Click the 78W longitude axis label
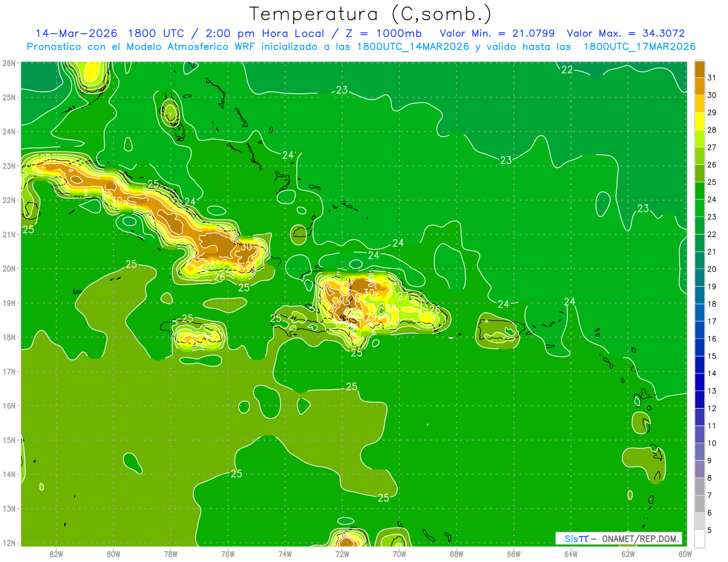 point(170,554)
